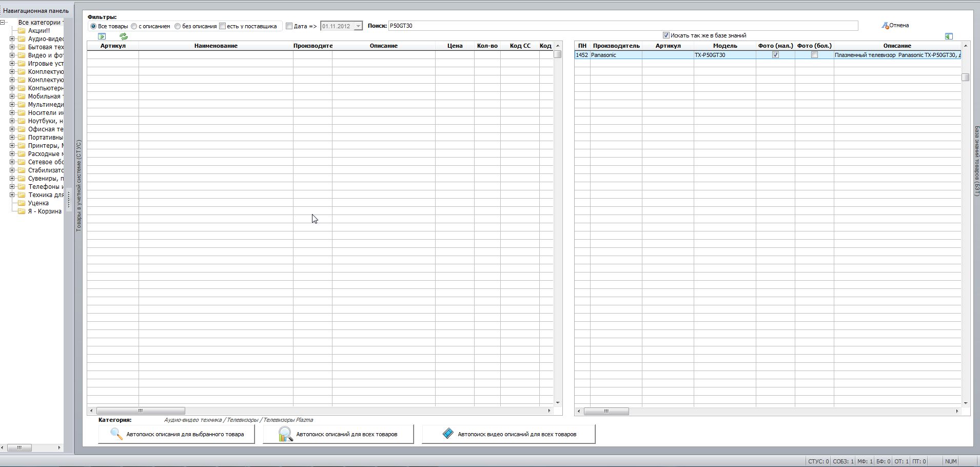Click the folder icon for Бытовая техника
Viewport: 980px width, 467px height.
pyautogui.click(x=22, y=47)
